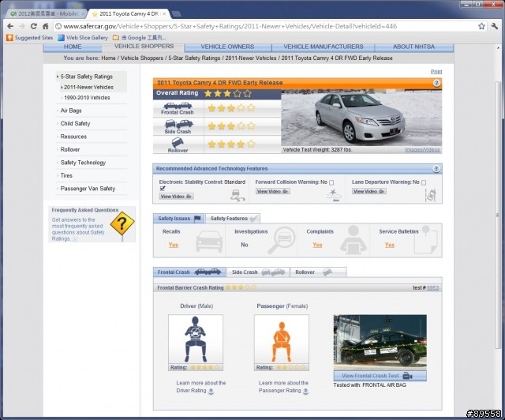The image size is (505, 420).
Task: Open test number 6953 link
Action: [432, 287]
